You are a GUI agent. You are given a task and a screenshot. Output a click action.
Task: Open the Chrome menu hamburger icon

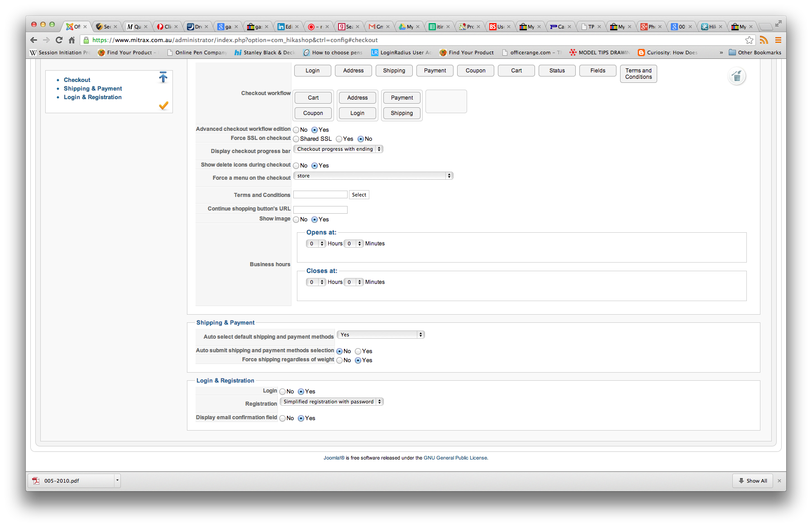point(779,40)
